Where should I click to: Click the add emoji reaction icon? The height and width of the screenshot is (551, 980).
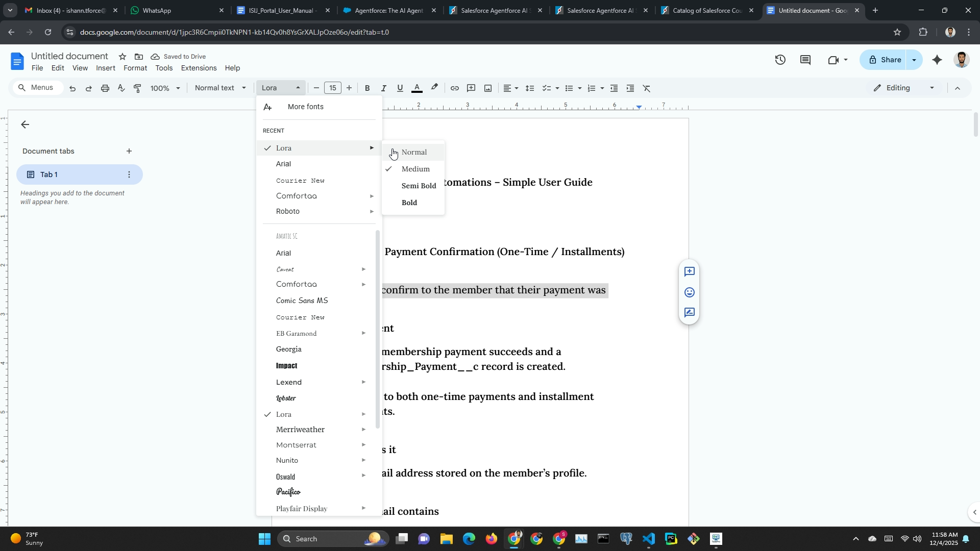689,292
